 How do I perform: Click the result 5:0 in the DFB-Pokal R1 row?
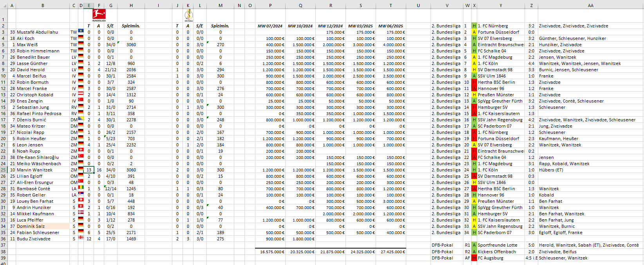pos(531,245)
